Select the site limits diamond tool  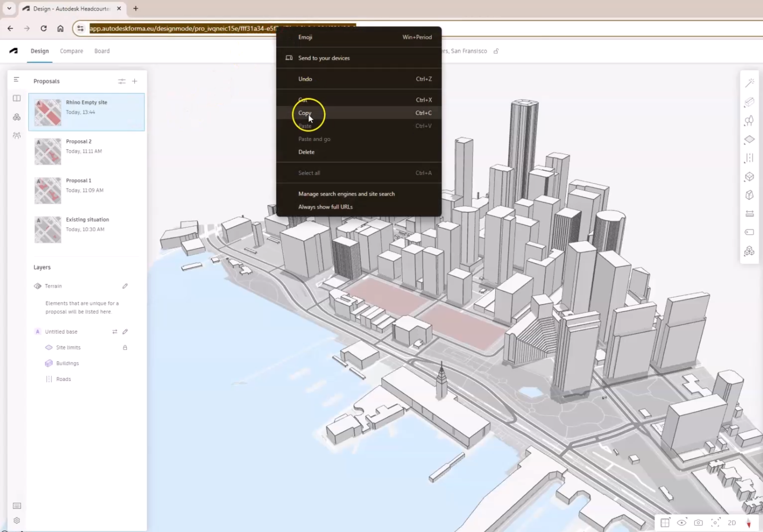click(749, 139)
